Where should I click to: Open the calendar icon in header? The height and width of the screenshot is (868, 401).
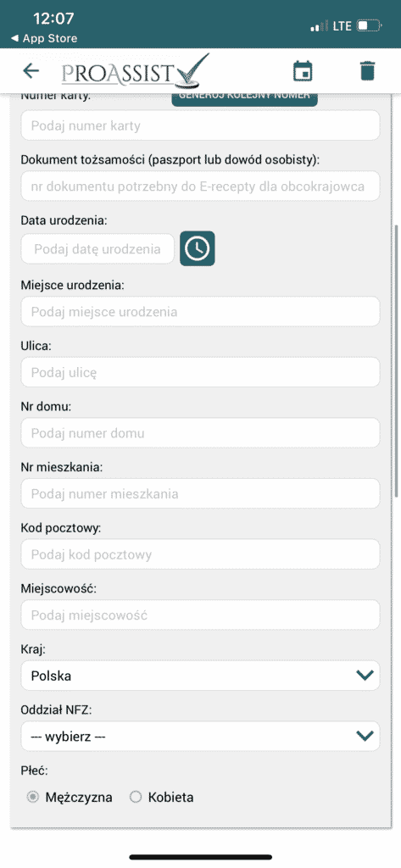pyautogui.click(x=303, y=71)
